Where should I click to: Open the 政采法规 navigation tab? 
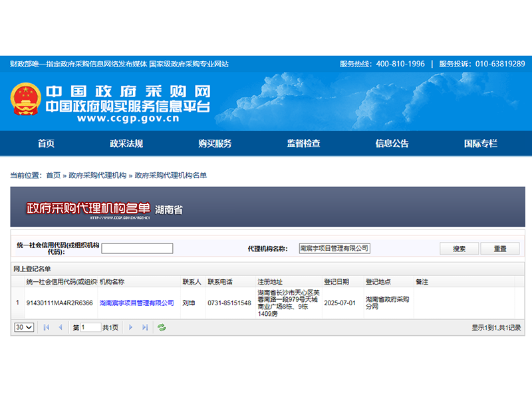coord(126,144)
